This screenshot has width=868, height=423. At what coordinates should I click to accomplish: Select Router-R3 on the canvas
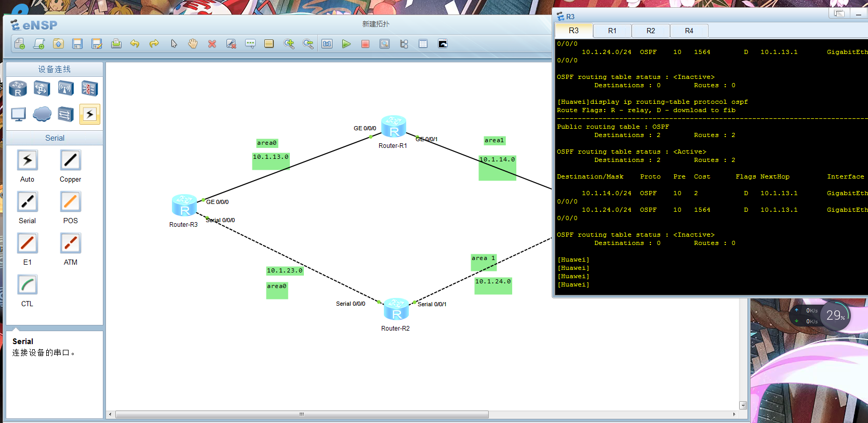[x=184, y=205]
